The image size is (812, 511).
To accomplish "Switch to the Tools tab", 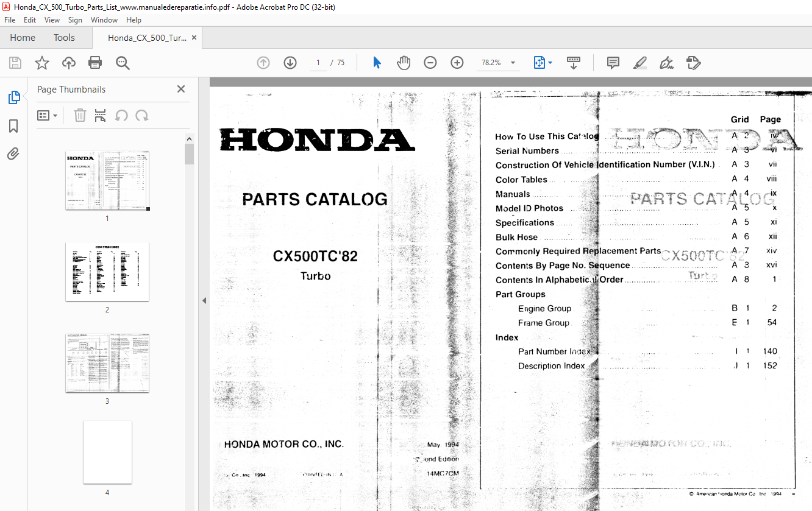I will pos(64,37).
